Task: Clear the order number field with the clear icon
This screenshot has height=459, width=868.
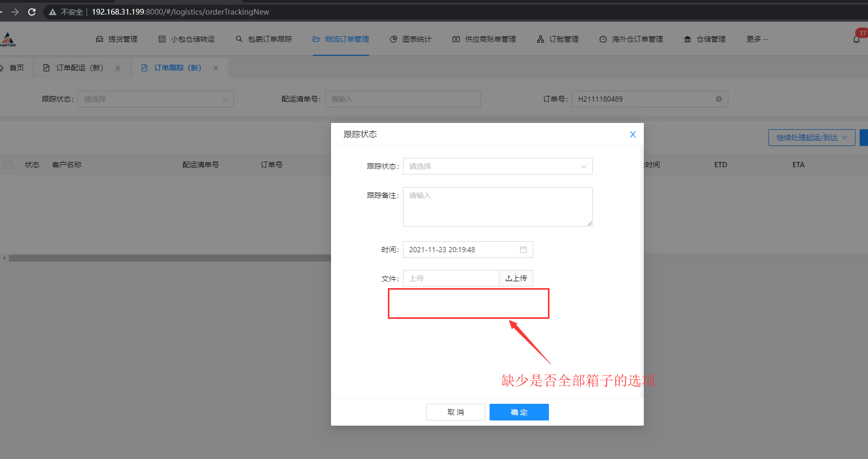Action: [x=718, y=99]
